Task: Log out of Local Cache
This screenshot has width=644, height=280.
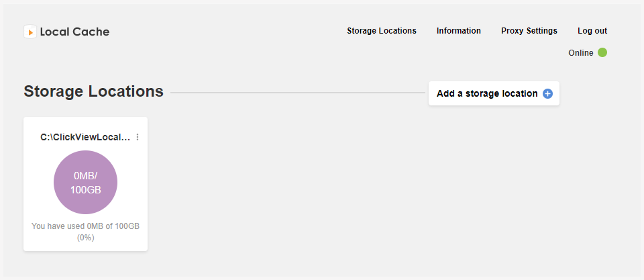Action: click(x=592, y=31)
